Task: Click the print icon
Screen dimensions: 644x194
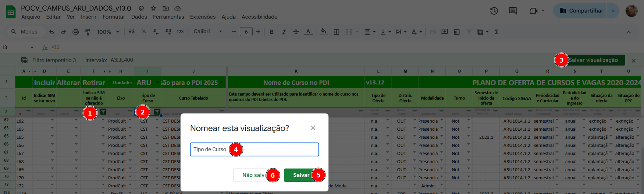Action: (75, 32)
